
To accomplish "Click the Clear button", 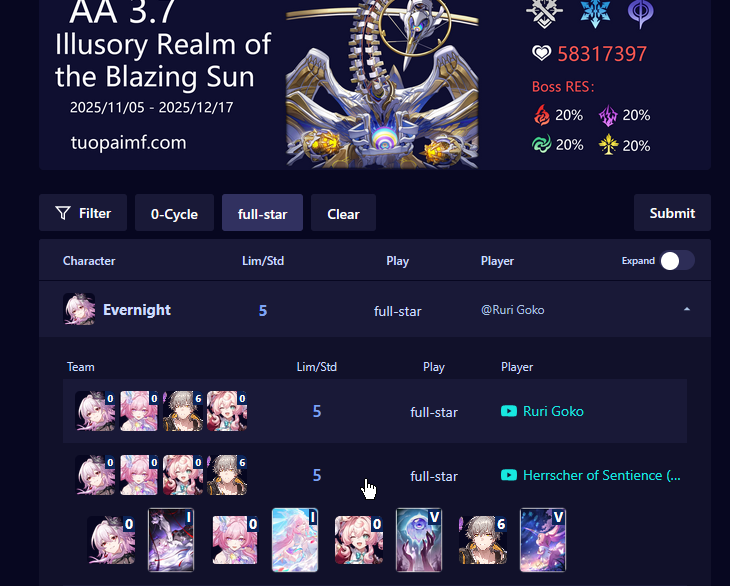I will click(x=344, y=213).
